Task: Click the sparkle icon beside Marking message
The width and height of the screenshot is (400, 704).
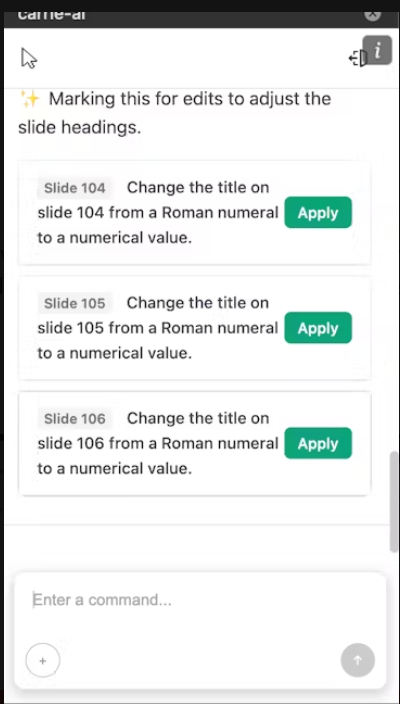Action: click(x=31, y=98)
